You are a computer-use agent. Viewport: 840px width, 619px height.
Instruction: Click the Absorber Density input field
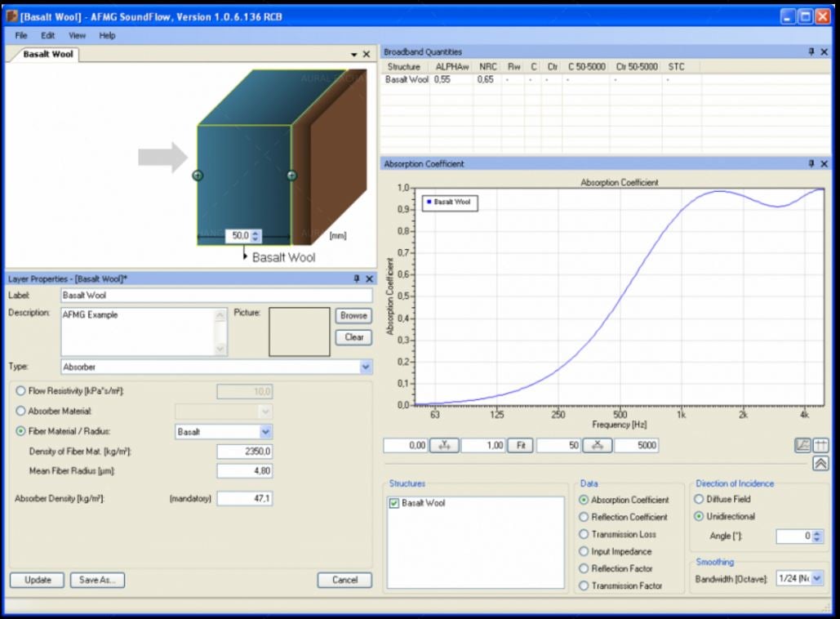[x=244, y=498]
